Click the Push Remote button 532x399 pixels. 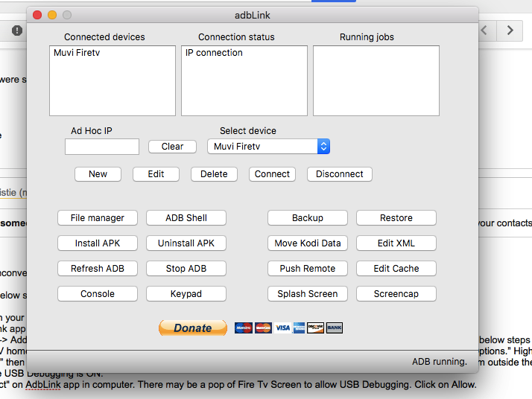[308, 269]
